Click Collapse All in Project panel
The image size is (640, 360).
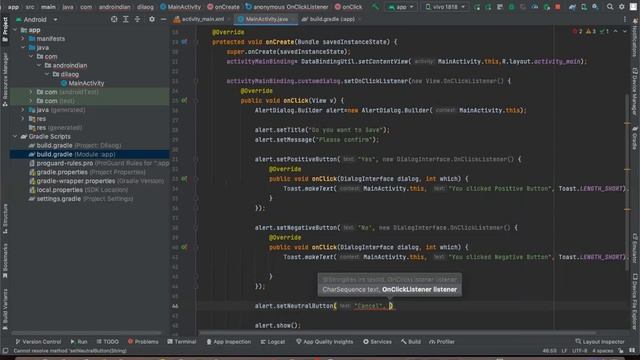coord(137,19)
